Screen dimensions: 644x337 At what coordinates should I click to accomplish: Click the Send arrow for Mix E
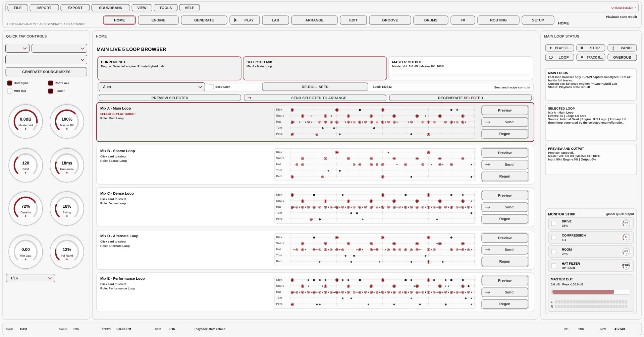tap(488, 292)
